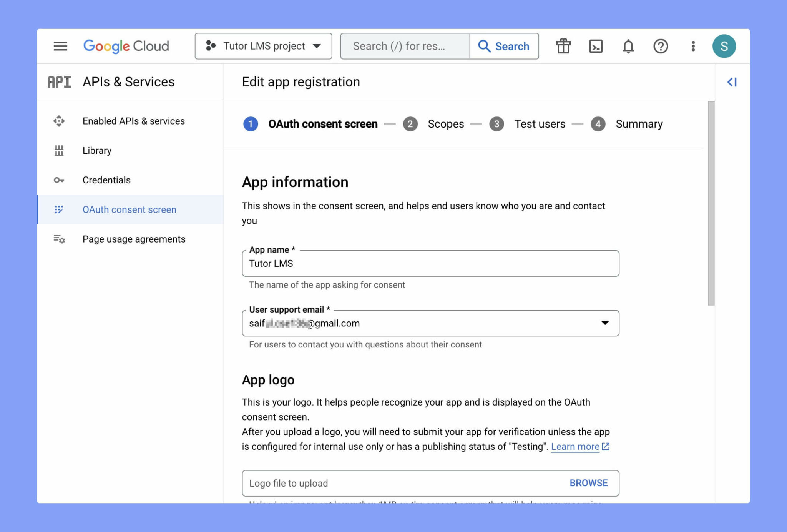Collapse the right side panel

tap(732, 82)
